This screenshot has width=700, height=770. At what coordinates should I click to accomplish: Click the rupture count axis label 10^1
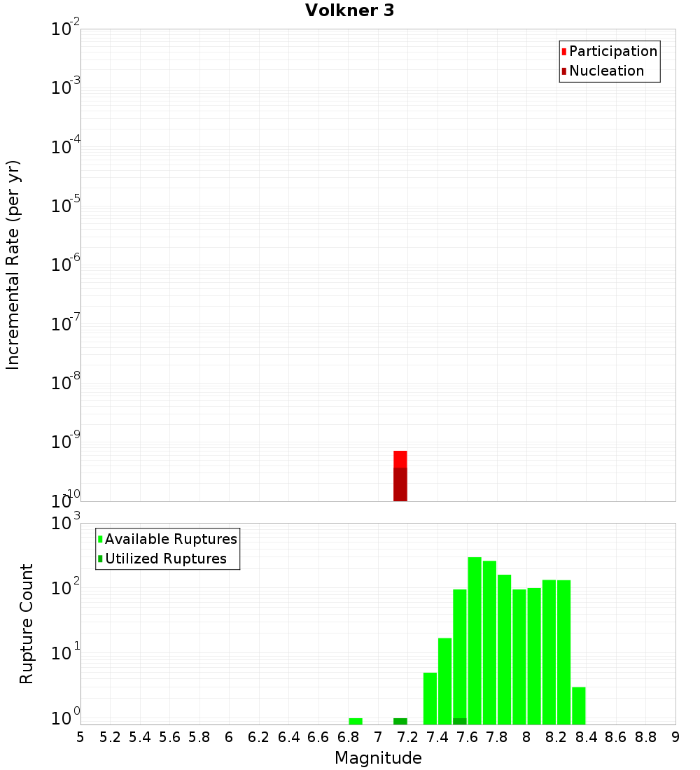point(65,652)
